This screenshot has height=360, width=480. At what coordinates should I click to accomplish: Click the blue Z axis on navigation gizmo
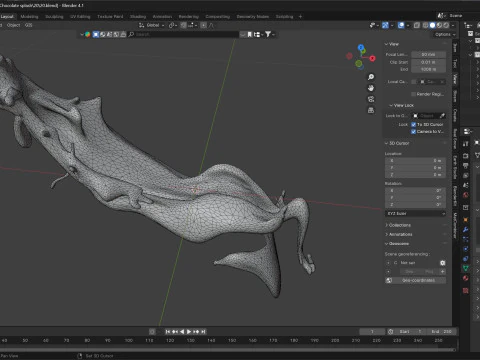pyautogui.click(x=361, y=48)
